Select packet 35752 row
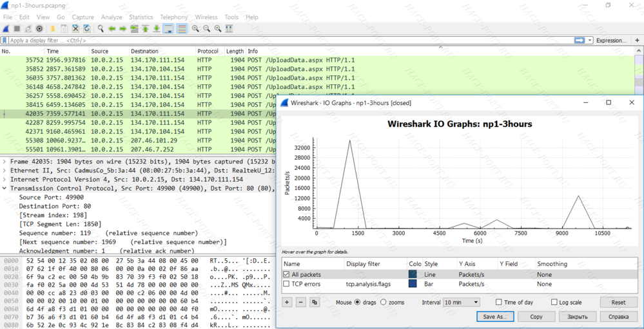 click(317, 60)
